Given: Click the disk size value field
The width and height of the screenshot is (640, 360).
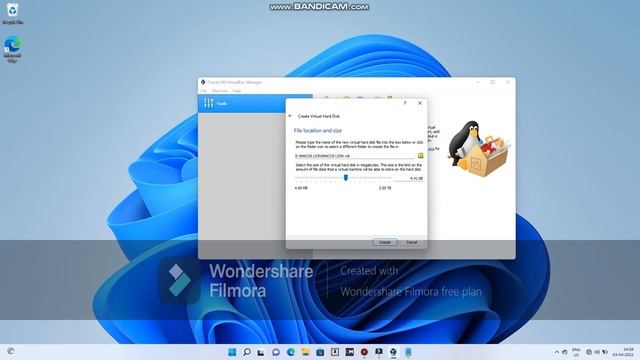Looking at the screenshot, I should pyautogui.click(x=409, y=178).
